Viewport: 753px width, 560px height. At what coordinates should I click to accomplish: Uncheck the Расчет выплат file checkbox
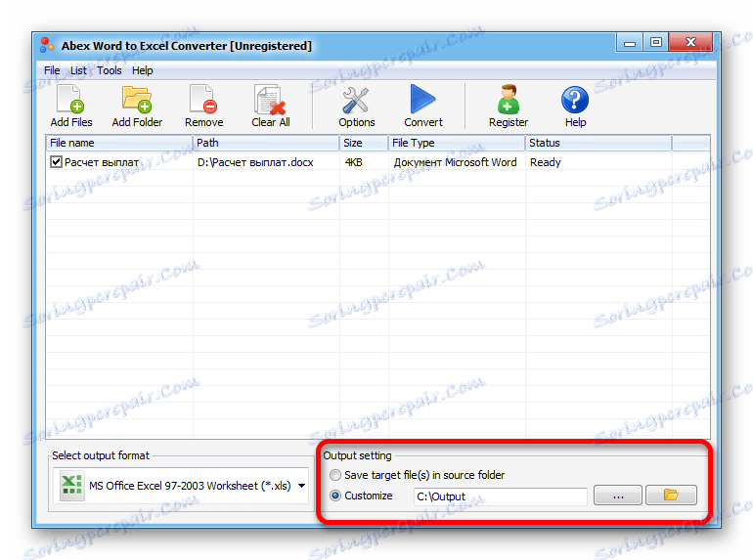coord(56,162)
